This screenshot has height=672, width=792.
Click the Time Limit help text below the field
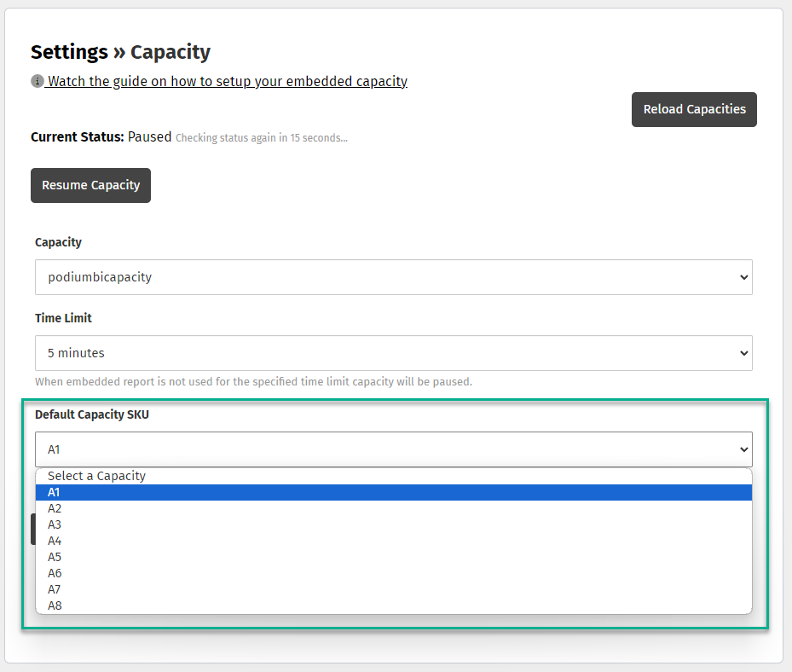[x=253, y=382]
